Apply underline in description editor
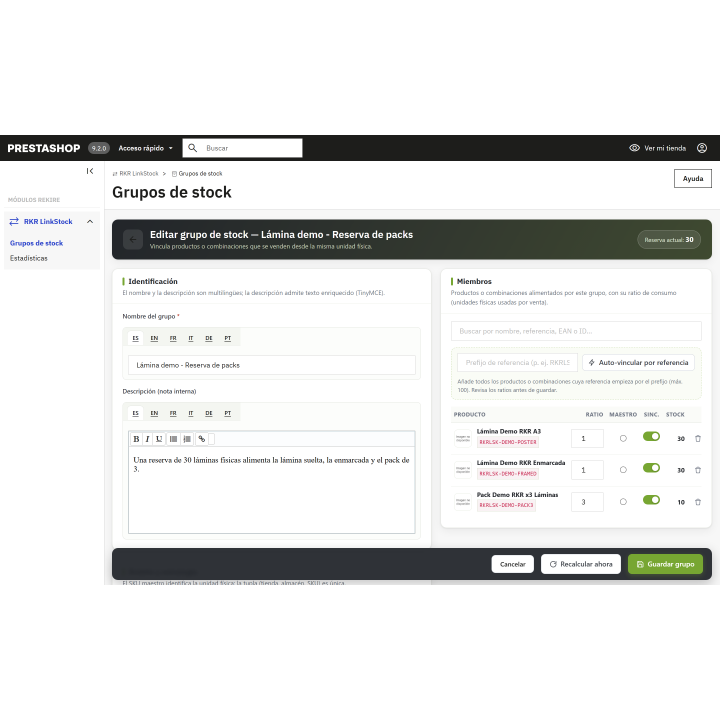 159,439
